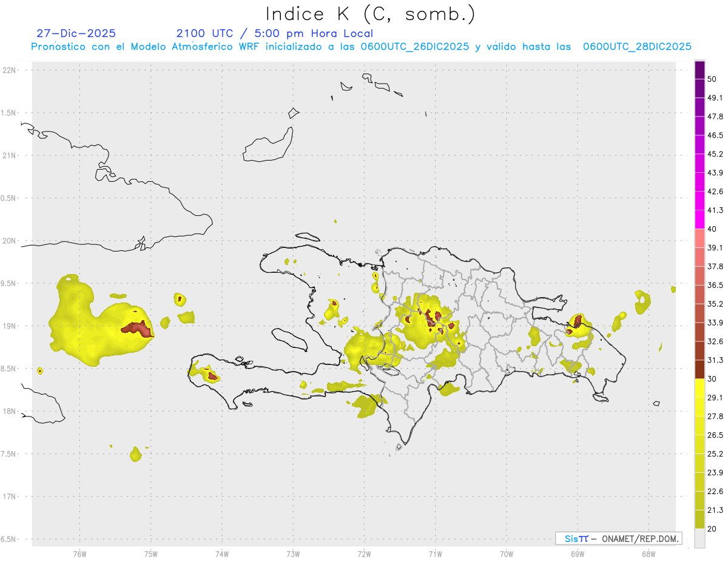Click the colorbar value '25.2'
728x562 pixels.
click(x=715, y=454)
